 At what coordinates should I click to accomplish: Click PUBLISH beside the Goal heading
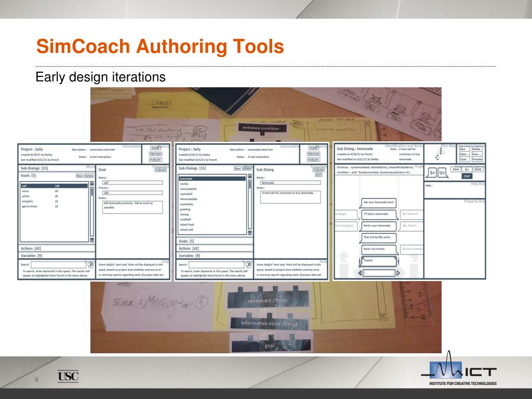pyautogui.click(x=161, y=170)
